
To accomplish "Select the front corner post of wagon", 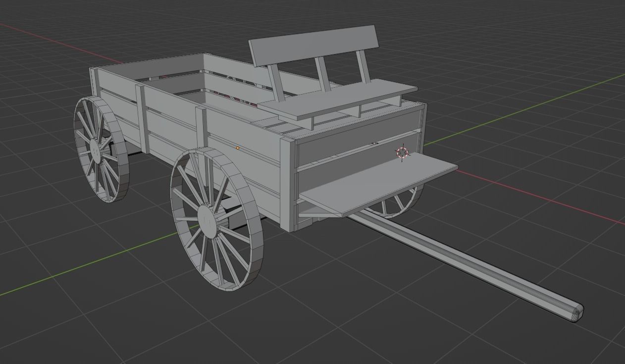I will click(x=288, y=184).
